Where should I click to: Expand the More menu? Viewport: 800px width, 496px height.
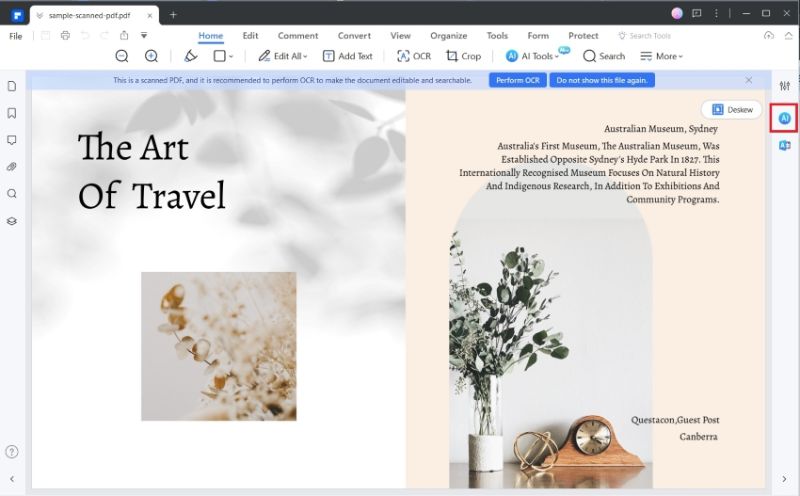661,56
